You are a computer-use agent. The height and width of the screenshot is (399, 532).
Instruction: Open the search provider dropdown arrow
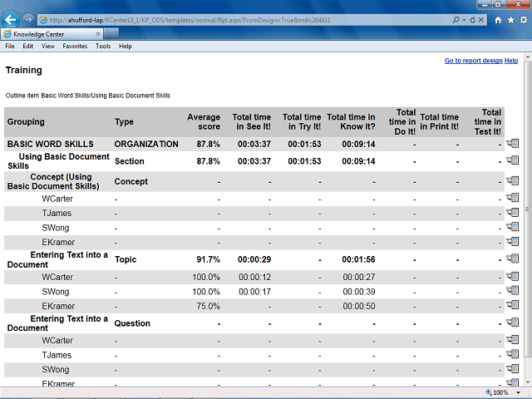tap(464, 20)
